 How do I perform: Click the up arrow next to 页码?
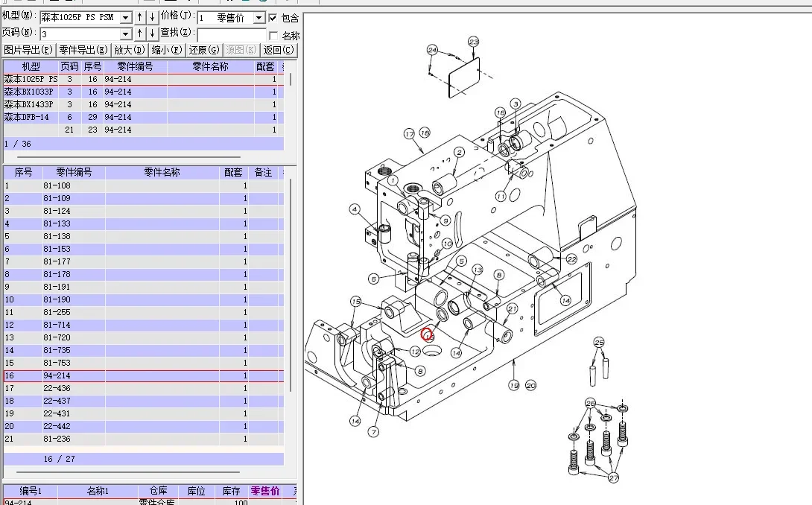[139, 34]
